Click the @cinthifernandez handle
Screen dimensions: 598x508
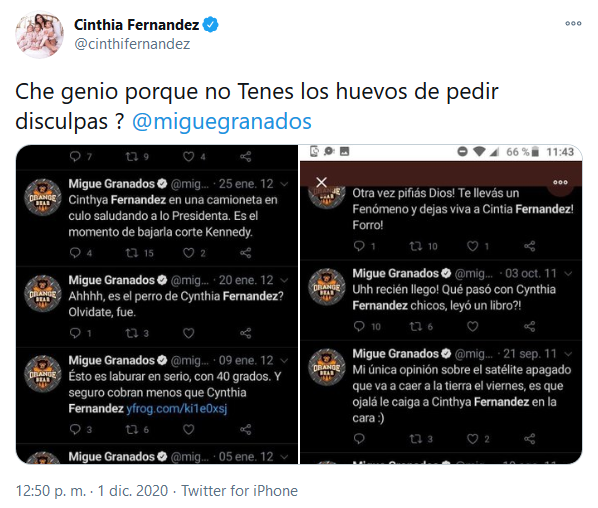(132, 44)
